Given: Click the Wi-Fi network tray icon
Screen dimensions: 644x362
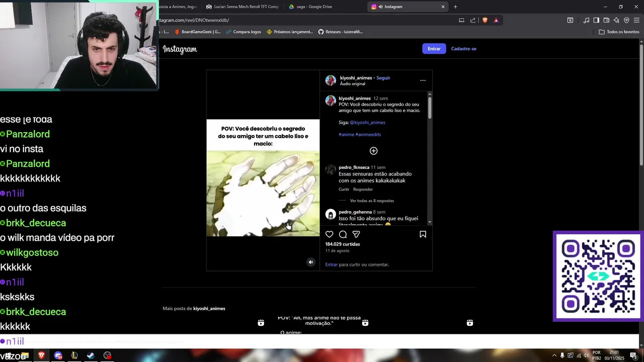Looking at the screenshot, I should click(579, 355).
